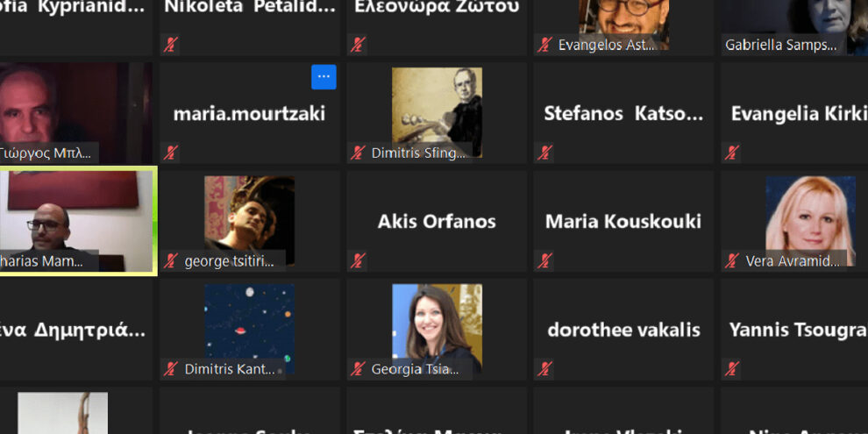Click muted mic icon on Akis Orfanos tile
The width and height of the screenshot is (868, 434).
(358, 260)
